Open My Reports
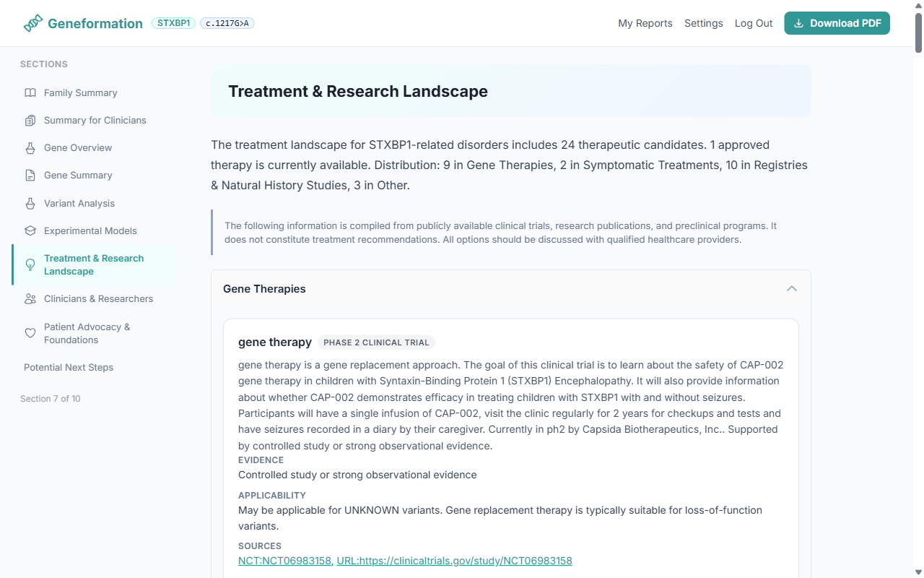 tap(645, 23)
